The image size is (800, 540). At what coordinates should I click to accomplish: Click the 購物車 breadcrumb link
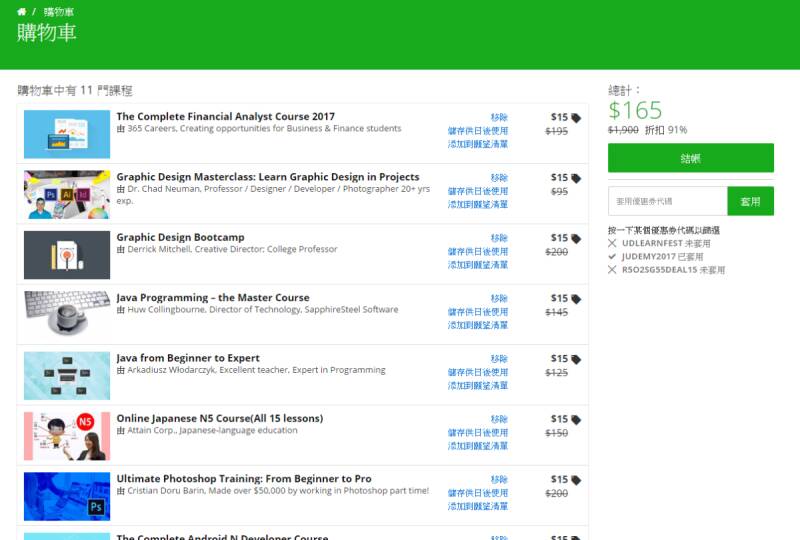click(59, 12)
